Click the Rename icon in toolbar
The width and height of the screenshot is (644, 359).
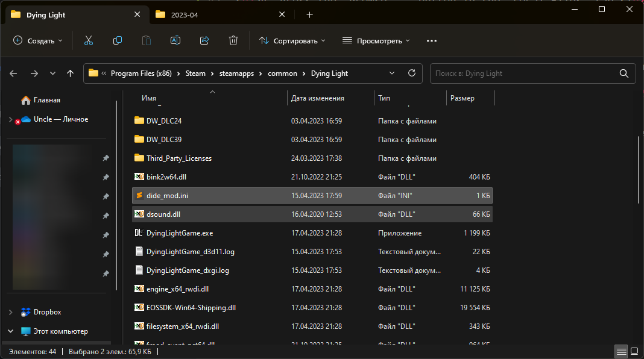[x=175, y=40]
